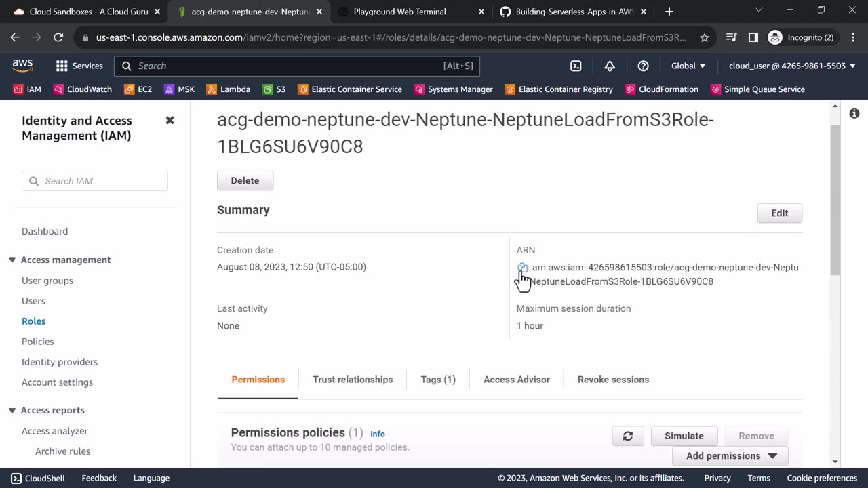This screenshot has height=488, width=868.
Task: Open the notifications bell
Action: coord(610,66)
